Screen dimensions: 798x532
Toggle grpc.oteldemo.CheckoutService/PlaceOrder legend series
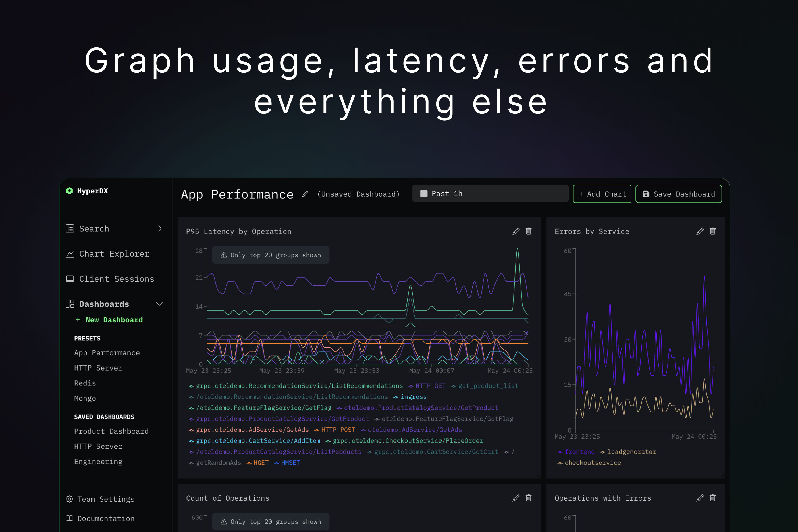click(404, 441)
